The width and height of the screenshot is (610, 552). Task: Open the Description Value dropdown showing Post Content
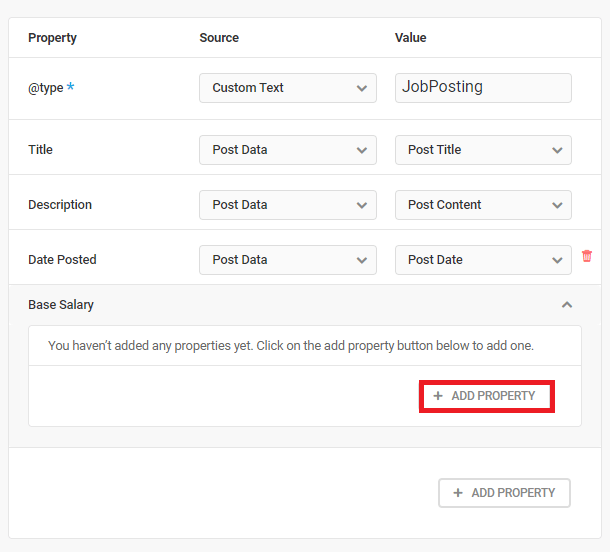483,205
